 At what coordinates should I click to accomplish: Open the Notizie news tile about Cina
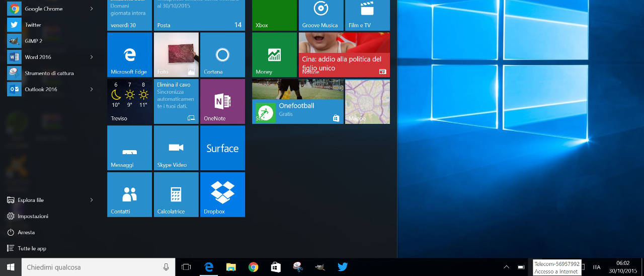[344, 55]
